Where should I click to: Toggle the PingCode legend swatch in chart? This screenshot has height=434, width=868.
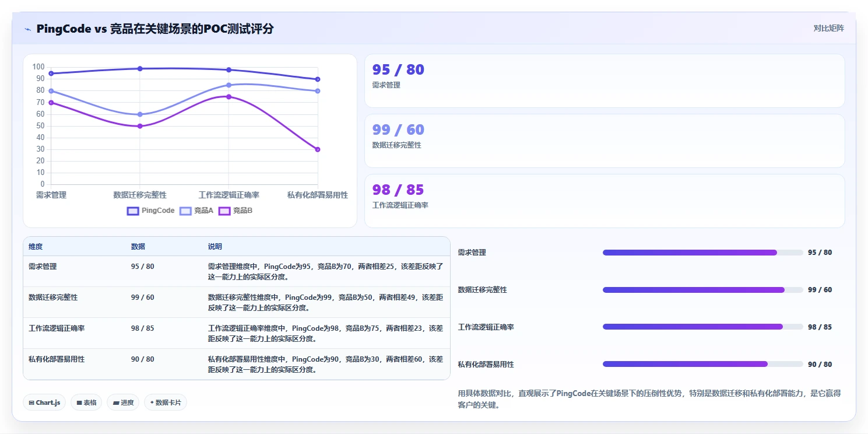point(133,211)
